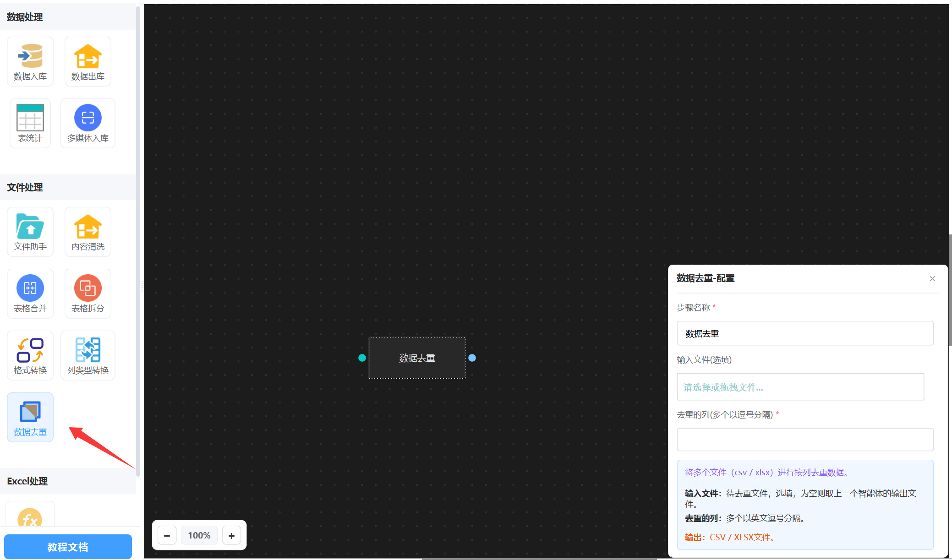Click the 请选择或拖拽文件 input box
This screenshot has height=560, width=952.
tap(800, 387)
